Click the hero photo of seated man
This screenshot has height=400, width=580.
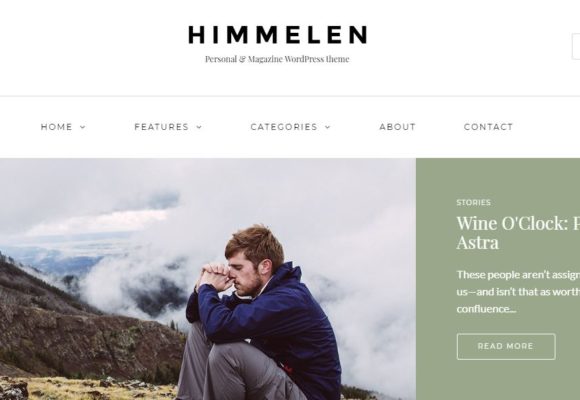(x=208, y=279)
